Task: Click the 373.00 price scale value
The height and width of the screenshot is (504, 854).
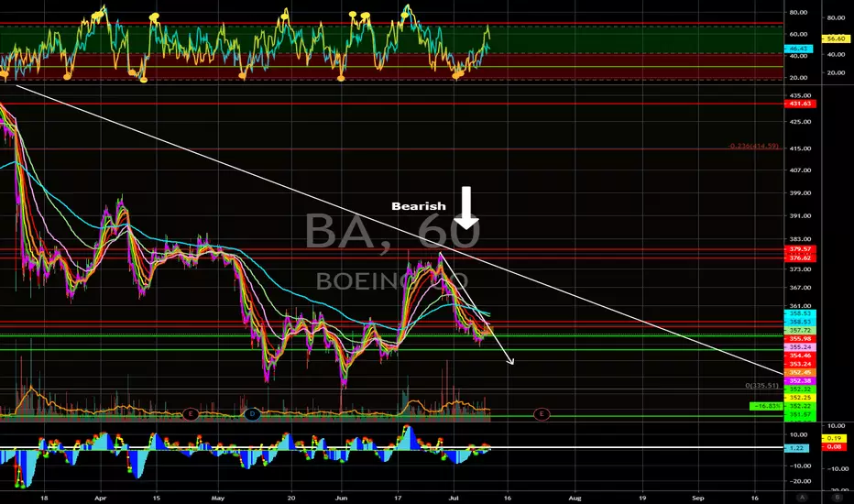Action: coord(800,269)
